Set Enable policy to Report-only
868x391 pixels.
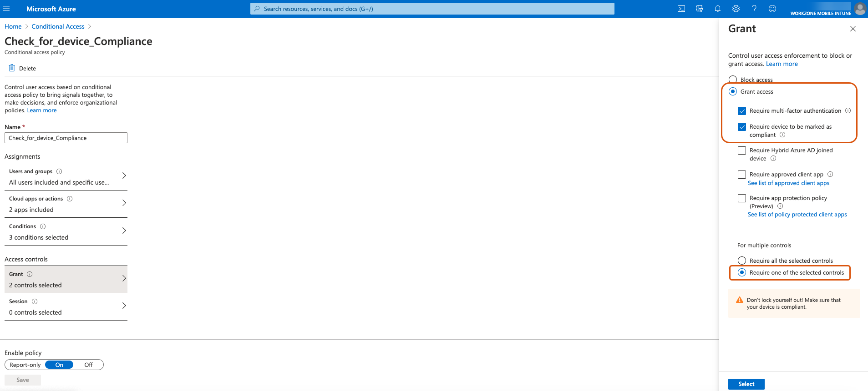(x=25, y=365)
